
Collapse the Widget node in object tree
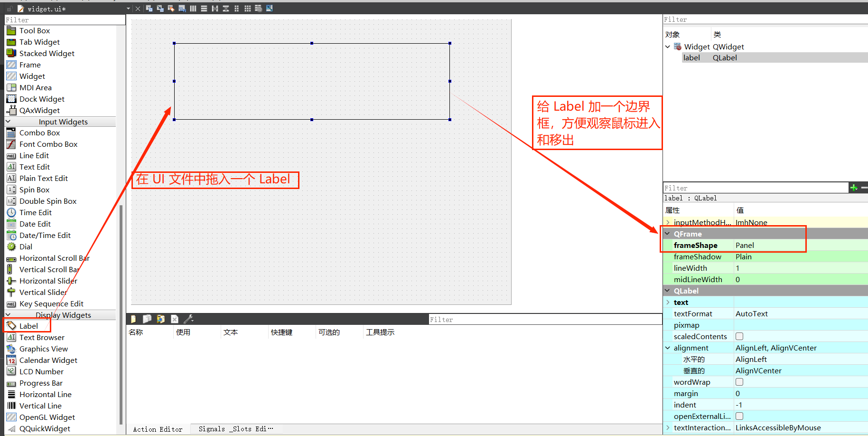(x=668, y=47)
